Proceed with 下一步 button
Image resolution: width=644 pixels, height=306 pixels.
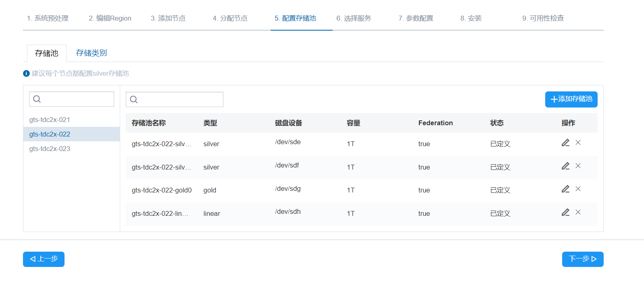[x=583, y=259]
